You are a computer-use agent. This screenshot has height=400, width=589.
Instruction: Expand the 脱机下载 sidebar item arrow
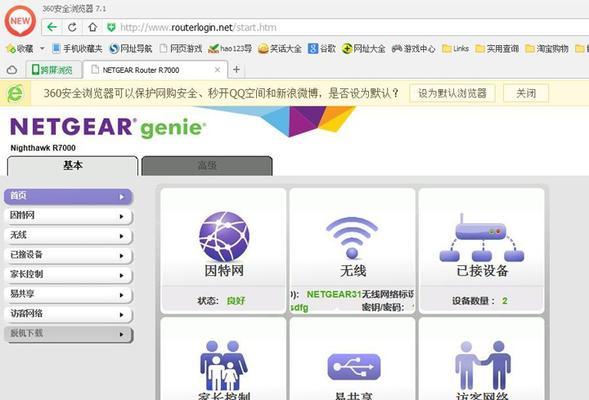pos(121,334)
